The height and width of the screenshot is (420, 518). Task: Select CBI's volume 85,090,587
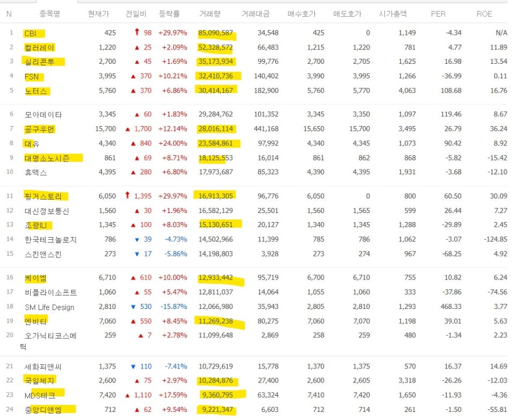tap(216, 33)
